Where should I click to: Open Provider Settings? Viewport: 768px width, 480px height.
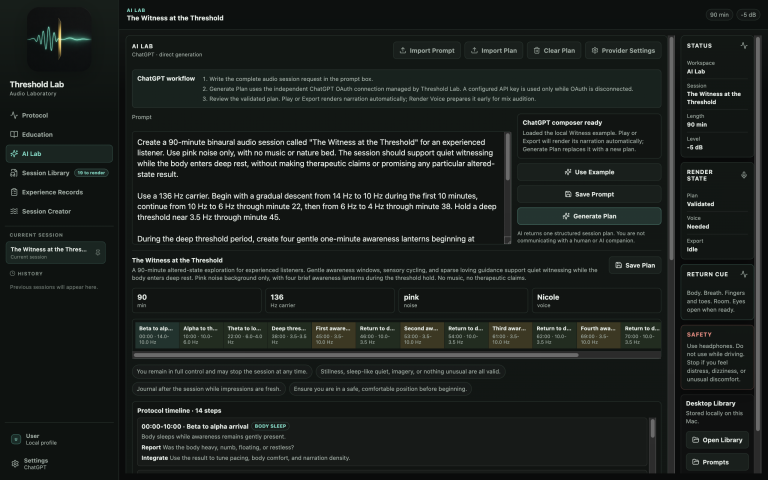pyautogui.click(x=623, y=50)
